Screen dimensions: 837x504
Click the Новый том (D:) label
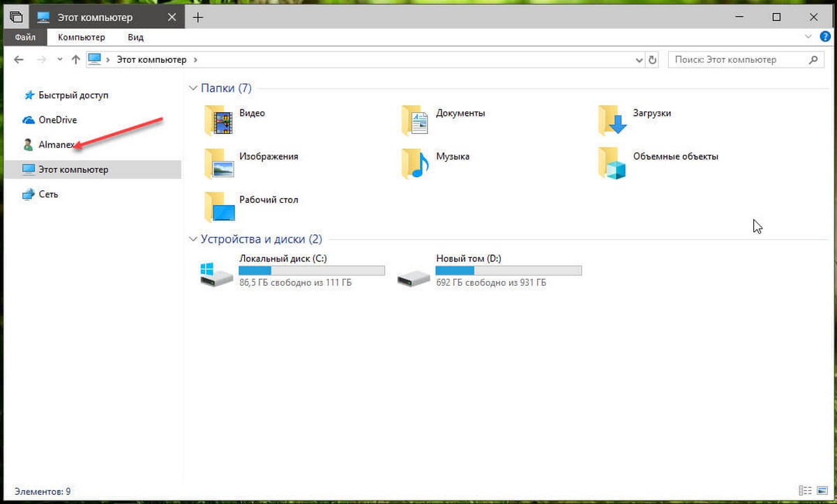(468, 259)
